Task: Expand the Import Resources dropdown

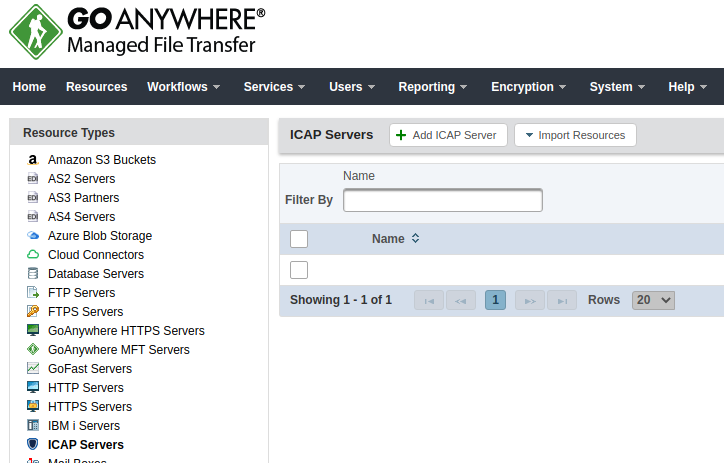Action: (x=575, y=135)
